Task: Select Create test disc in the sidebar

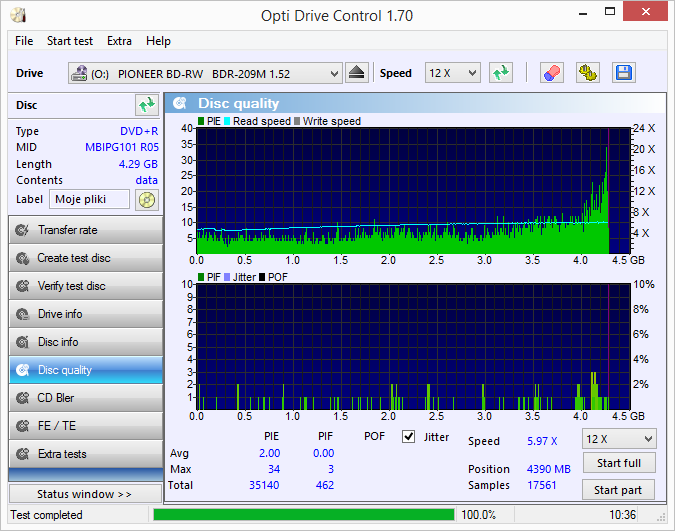Action: click(86, 258)
